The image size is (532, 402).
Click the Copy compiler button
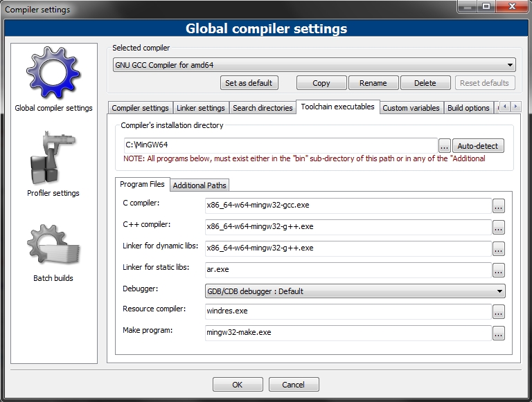click(321, 83)
